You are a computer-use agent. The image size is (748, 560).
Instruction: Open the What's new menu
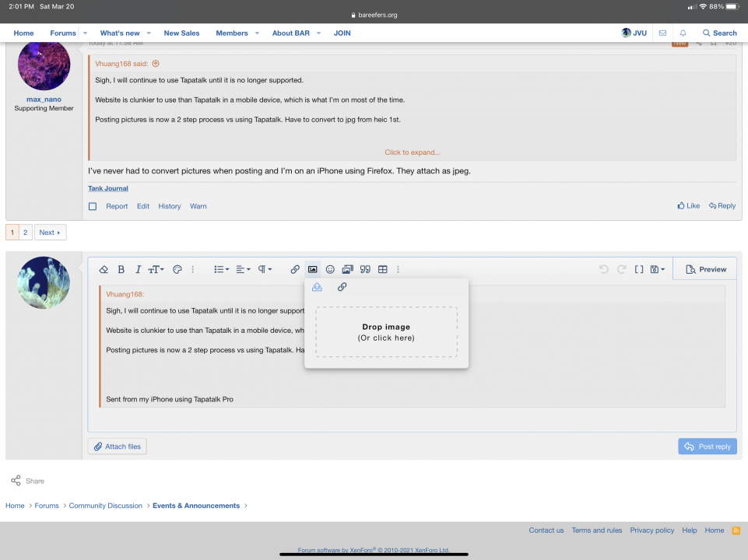click(120, 33)
